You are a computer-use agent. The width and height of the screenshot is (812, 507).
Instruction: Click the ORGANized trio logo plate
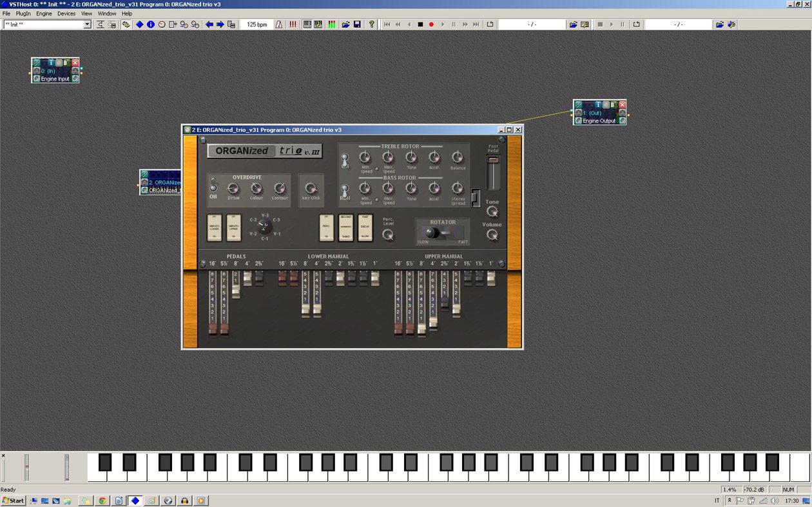tap(265, 151)
